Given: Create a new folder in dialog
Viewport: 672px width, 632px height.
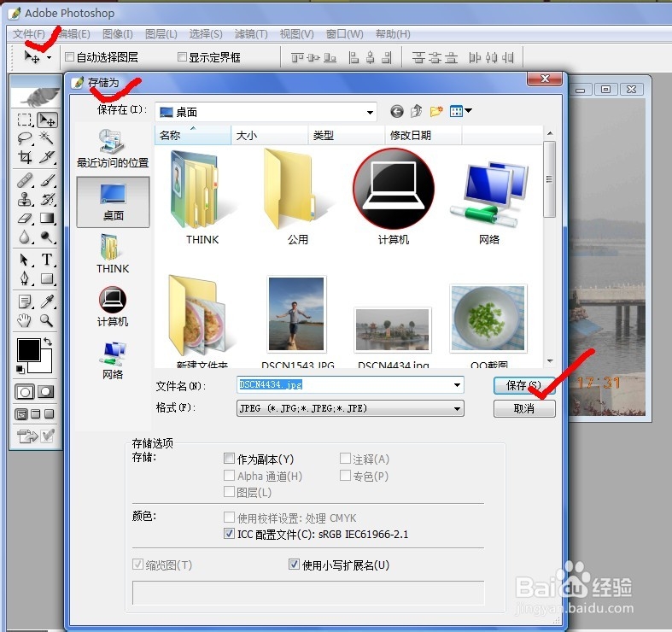Looking at the screenshot, I should coord(435,112).
